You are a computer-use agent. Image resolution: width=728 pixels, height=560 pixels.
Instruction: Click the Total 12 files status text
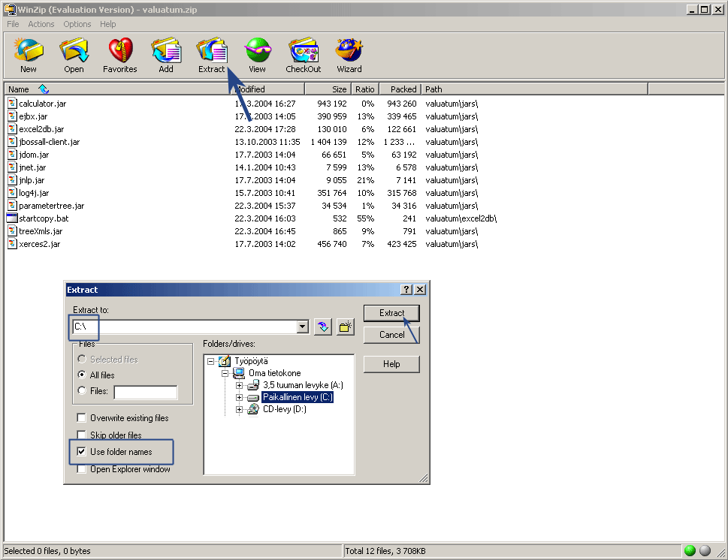(385, 551)
